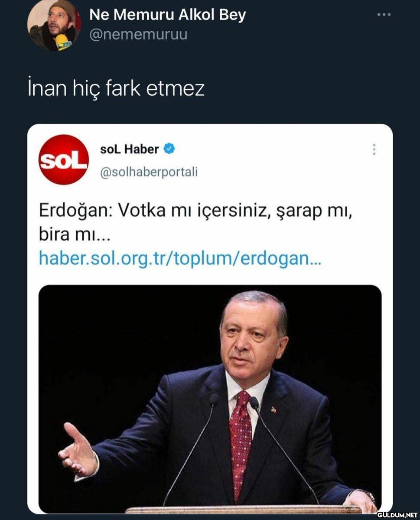This screenshot has height=520, width=420.
Task: Click the @solhaberportali handle
Action: 149,172
